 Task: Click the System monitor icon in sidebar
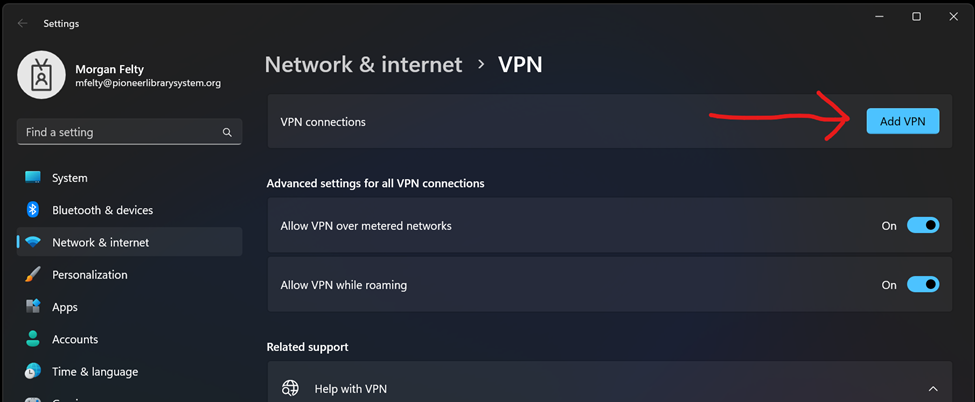pyautogui.click(x=33, y=178)
